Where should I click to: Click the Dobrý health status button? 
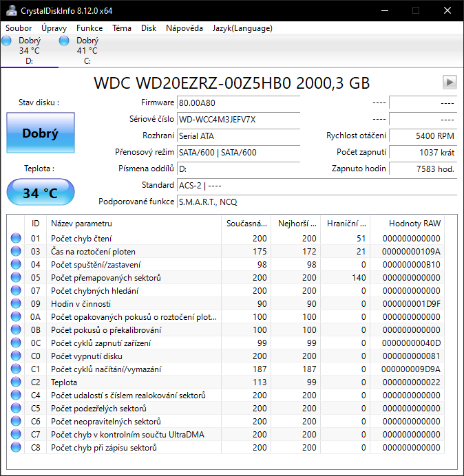click(40, 133)
